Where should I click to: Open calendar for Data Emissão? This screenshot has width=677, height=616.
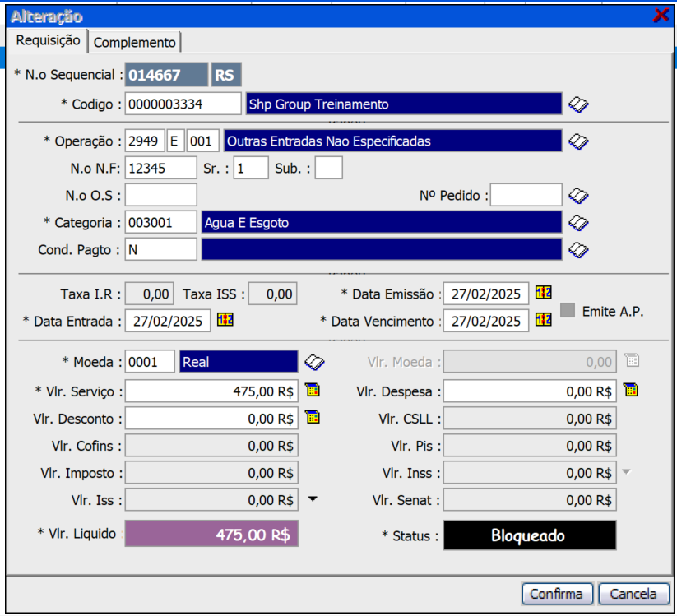pos(543,293)
